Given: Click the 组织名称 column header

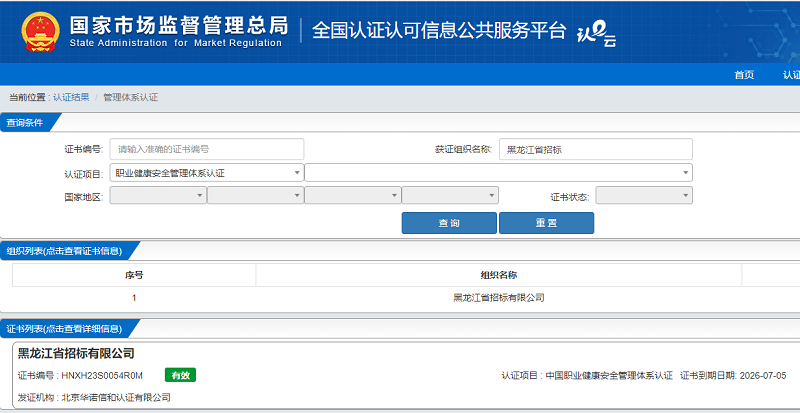Looking at the screenshot, I should click(498, 275).
